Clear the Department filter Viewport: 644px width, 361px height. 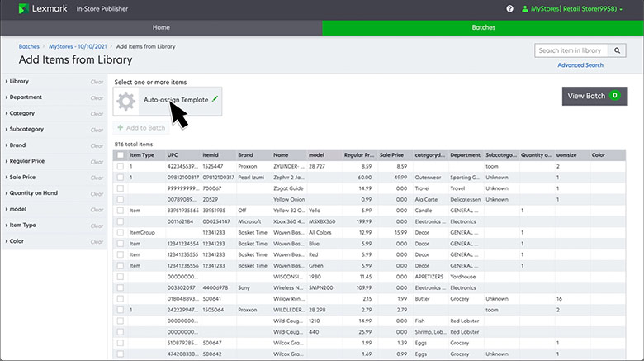click(97, 97)
